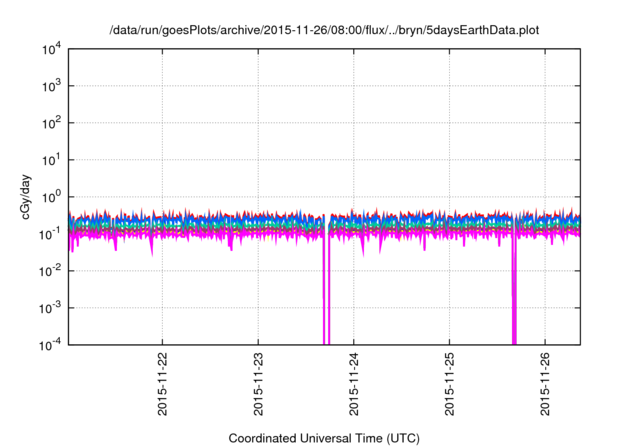This screenshot has width=640, height=448.
Task: Select the 10^3 y-axis tick label
Action: point(52,86)
